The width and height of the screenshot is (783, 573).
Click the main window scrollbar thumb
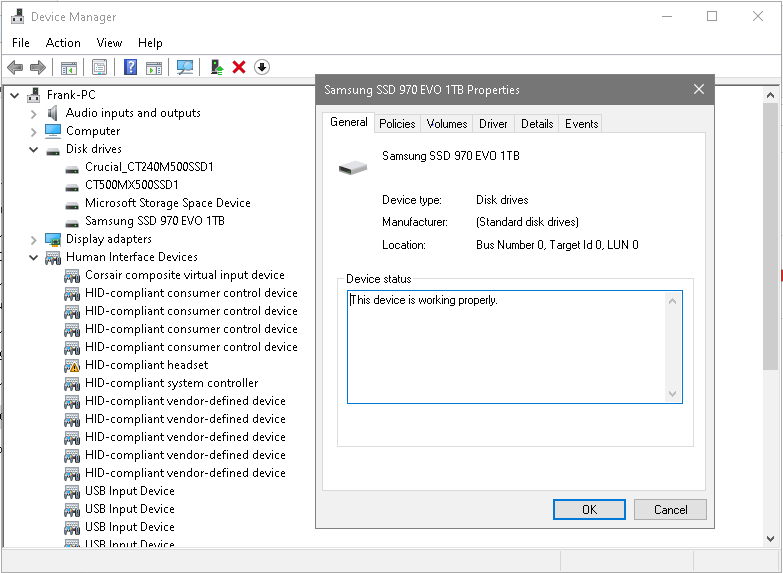coord(771,236)
